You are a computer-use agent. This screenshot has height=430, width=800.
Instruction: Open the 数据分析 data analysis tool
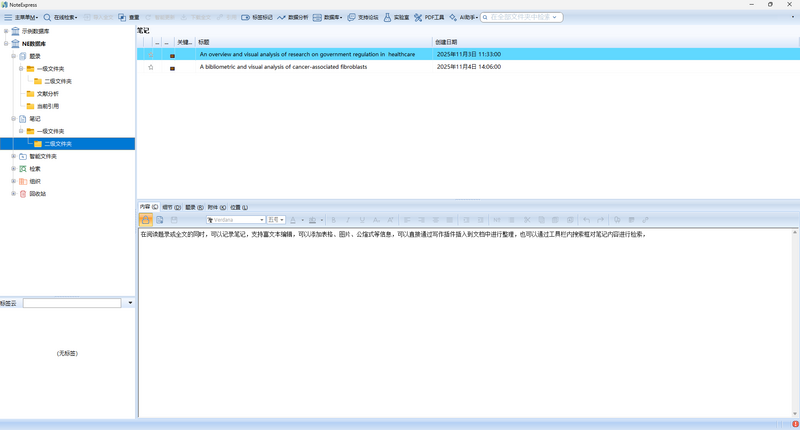[x=293, y=17]
